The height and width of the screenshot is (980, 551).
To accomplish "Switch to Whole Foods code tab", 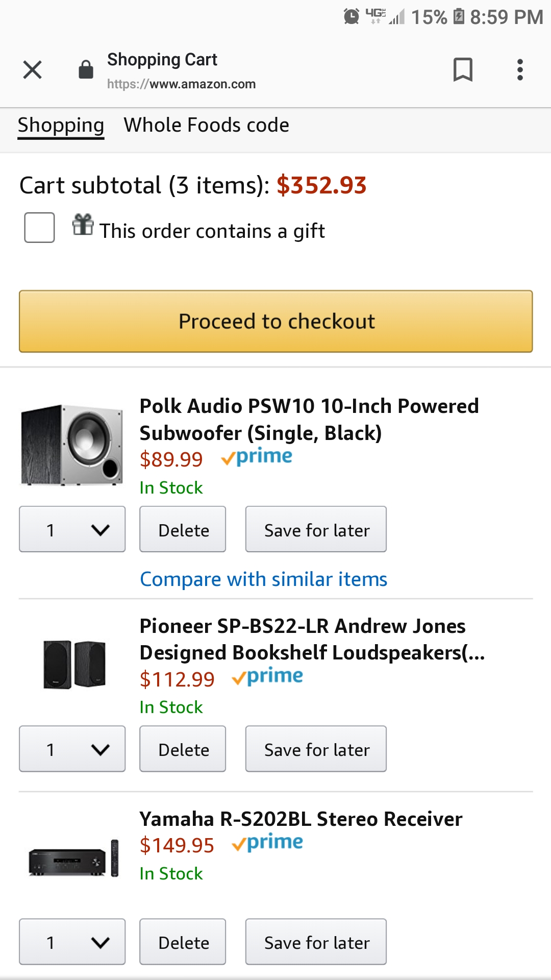I will [206, 126].
